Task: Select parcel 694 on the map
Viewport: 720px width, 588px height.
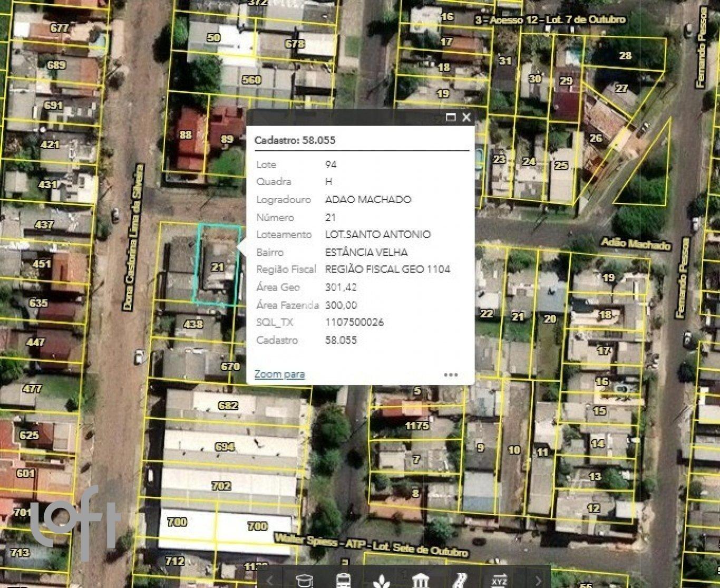Action: pos(225,446)
